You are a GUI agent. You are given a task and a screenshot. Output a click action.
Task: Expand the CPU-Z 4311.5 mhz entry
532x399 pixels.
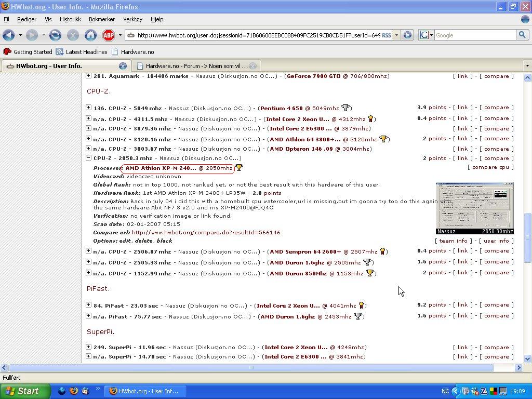(x=88, y=118)
